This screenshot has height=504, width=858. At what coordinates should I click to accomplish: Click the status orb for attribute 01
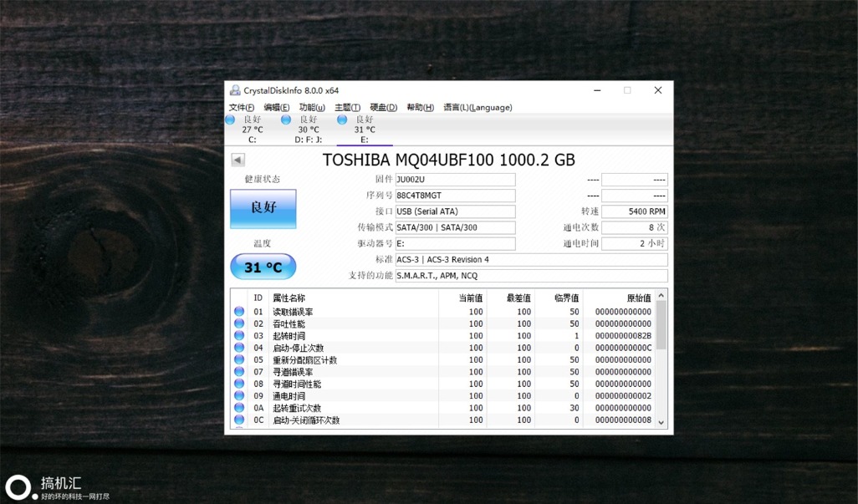point(239,312)
